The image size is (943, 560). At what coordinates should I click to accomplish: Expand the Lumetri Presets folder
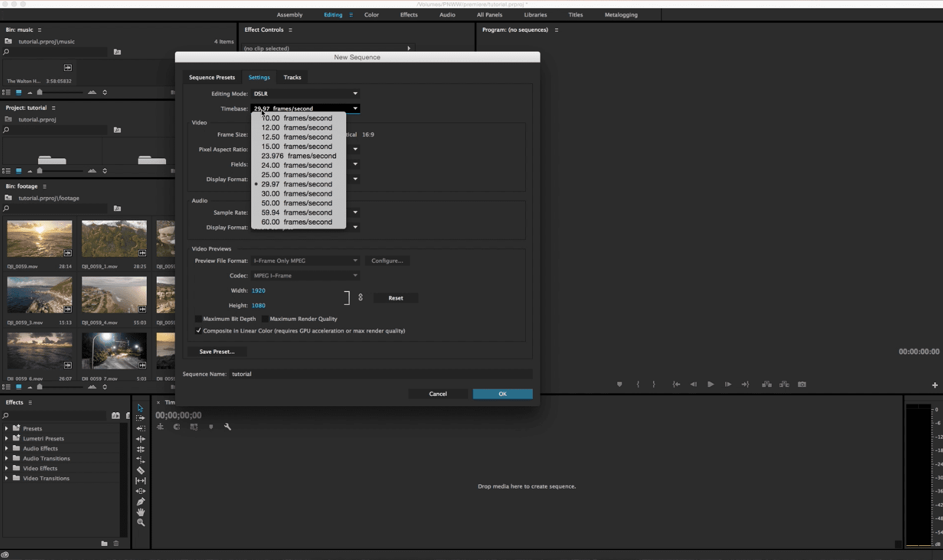click(x=6, y=439)
